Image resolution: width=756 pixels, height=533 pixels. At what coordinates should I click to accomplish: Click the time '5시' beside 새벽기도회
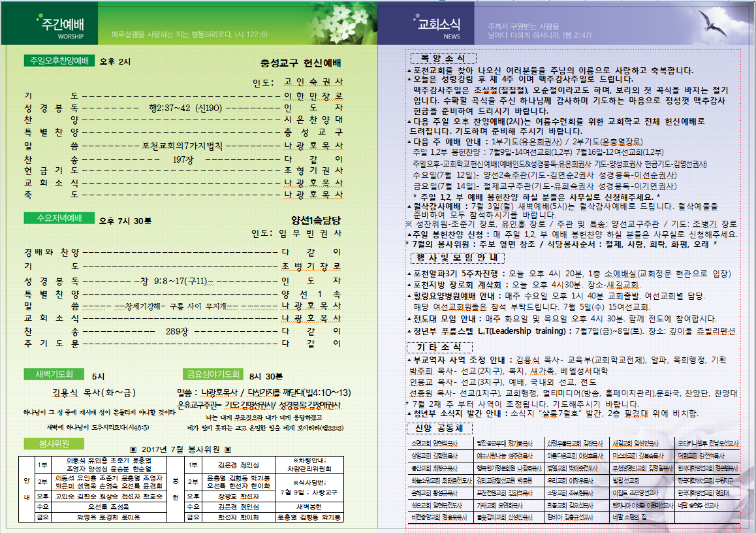click(x=98, y=376)
